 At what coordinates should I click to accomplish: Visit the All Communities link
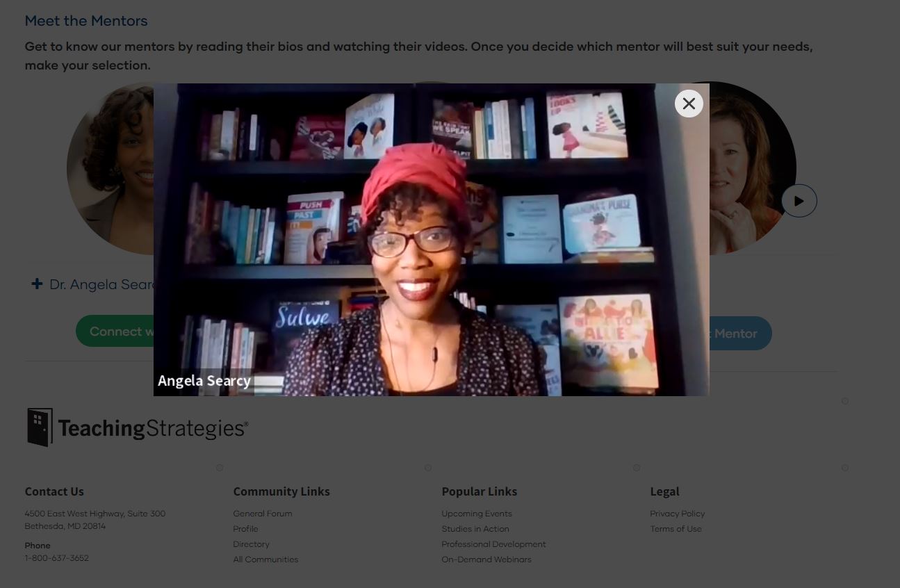pyautogui.click(x=265, y=560)
